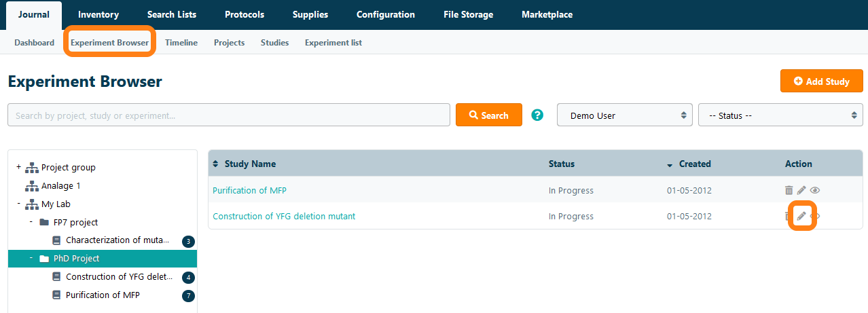Switch to the Inventory tab
The width and height of the screenshot is (868, 313).
click(98, 14)
